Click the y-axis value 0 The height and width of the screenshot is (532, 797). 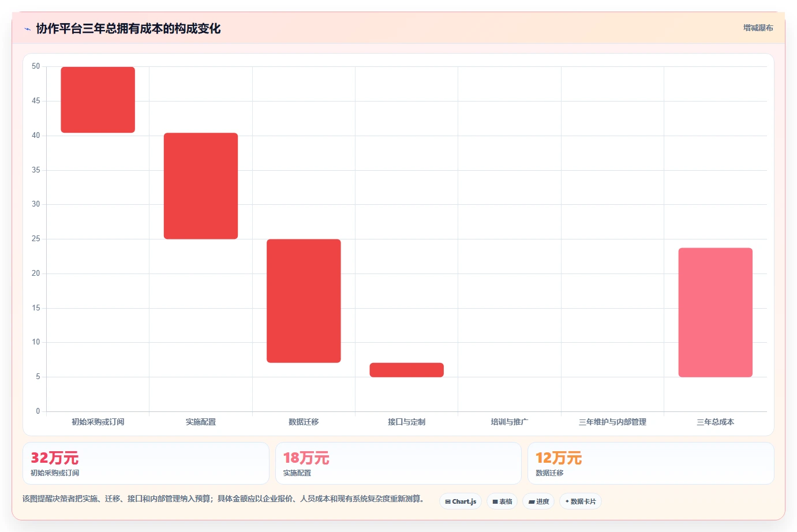point(38,411)
